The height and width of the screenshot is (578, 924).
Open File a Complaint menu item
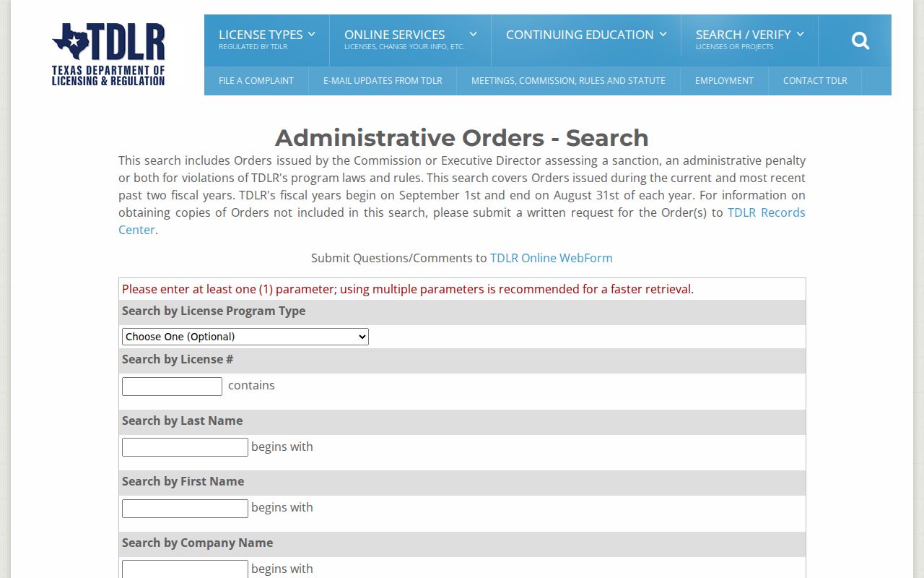tap(256, 81)
